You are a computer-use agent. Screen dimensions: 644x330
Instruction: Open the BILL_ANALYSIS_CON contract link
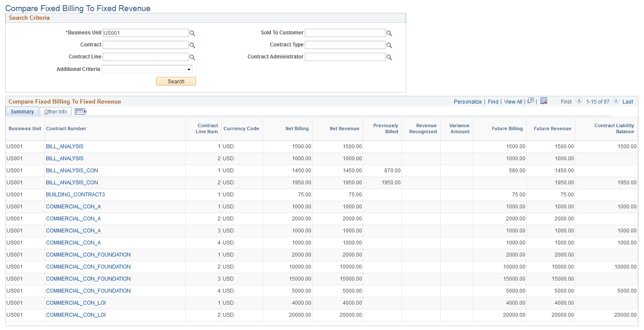(x=72, y=170)
